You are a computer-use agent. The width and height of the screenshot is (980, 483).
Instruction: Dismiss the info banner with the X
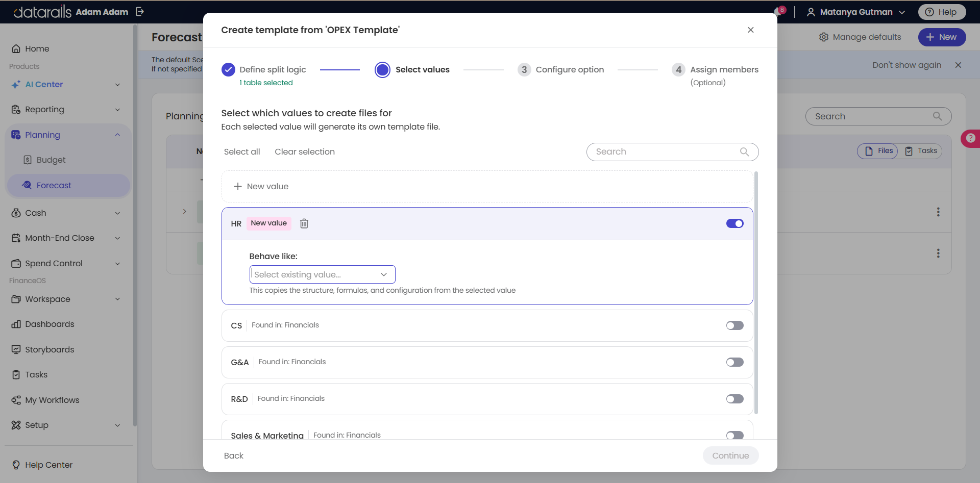pos(958,65)
